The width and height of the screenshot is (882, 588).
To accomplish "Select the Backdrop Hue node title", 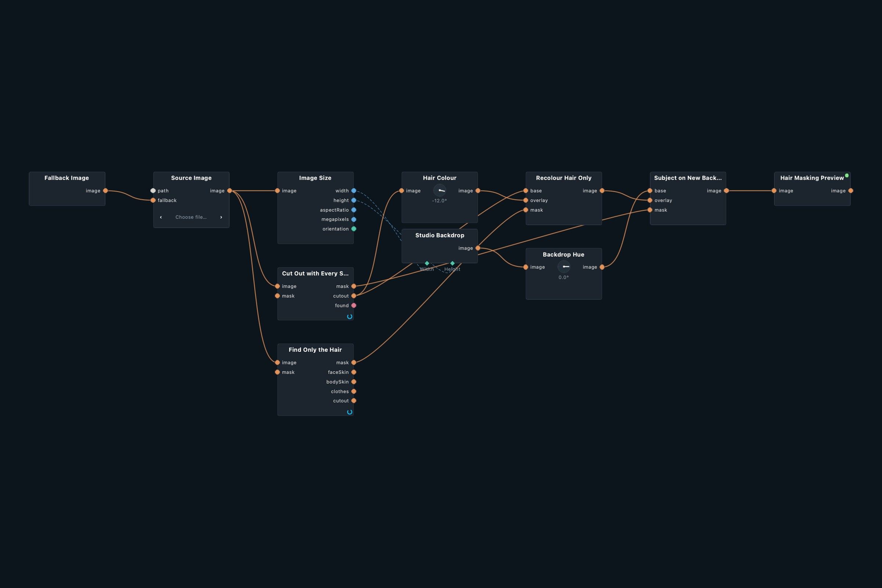I will [564, 255].
